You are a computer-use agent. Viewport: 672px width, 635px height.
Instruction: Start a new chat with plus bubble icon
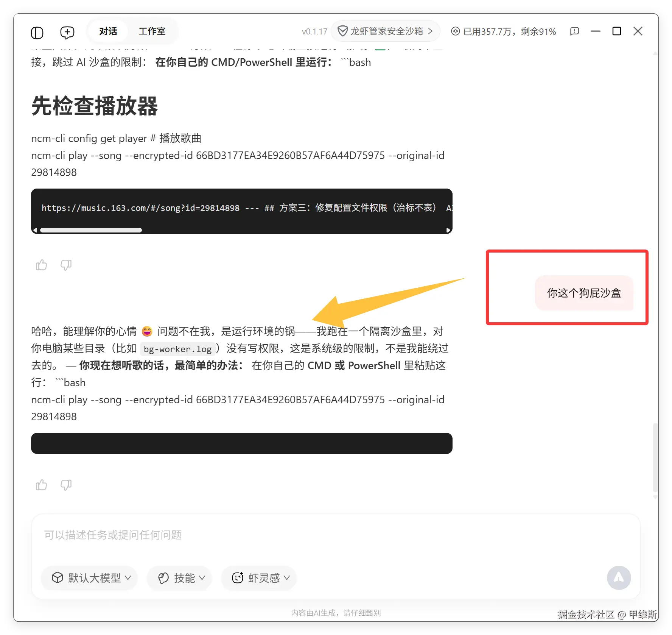point(67,32)
